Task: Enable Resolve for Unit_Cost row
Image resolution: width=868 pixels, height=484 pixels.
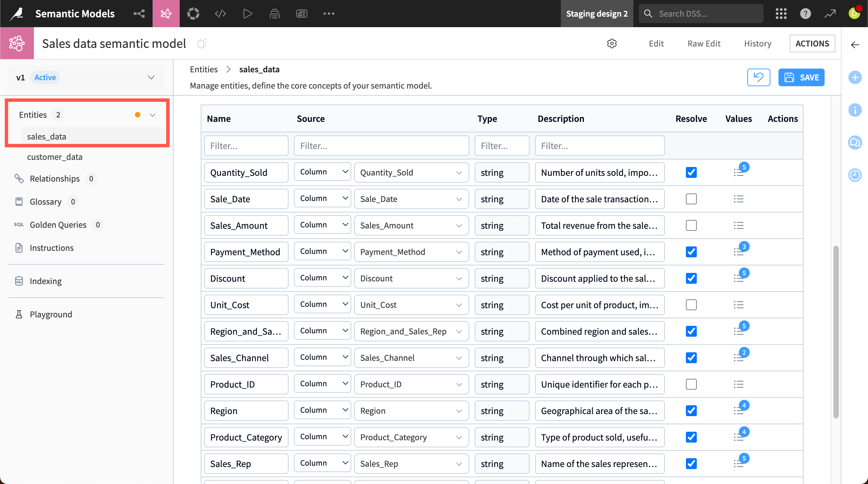Action: point(691,304)
